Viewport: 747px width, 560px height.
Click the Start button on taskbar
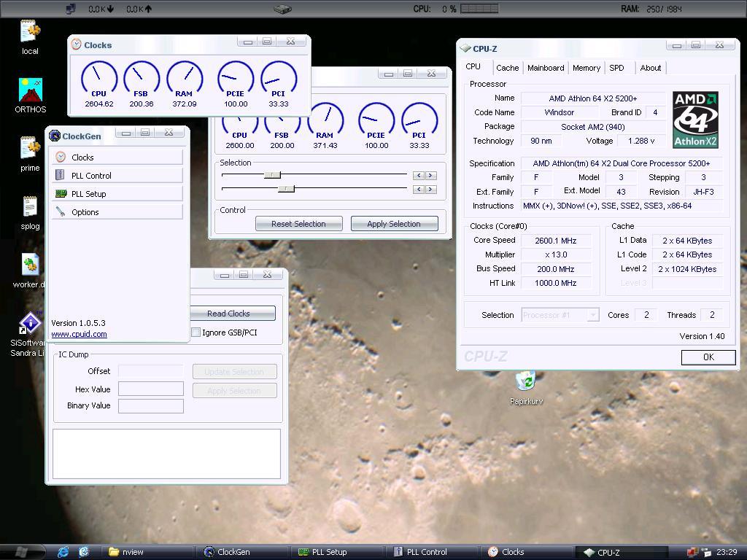(22, 552)
